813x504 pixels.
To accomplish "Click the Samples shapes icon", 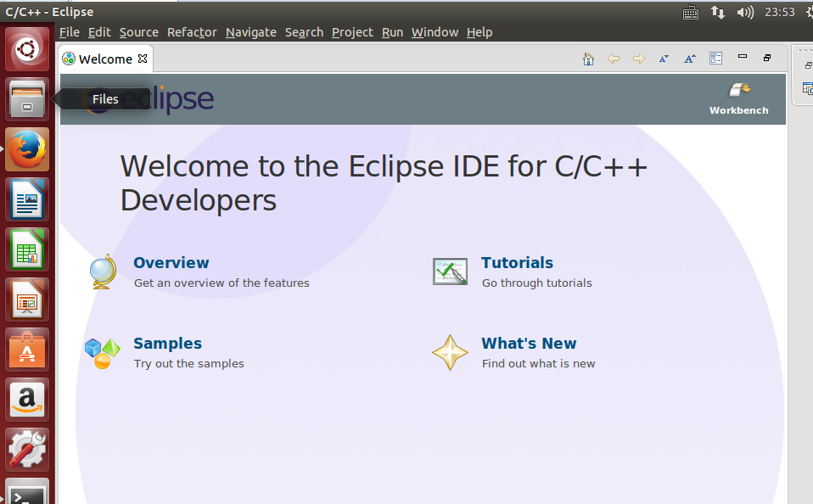I will point(103,353).
